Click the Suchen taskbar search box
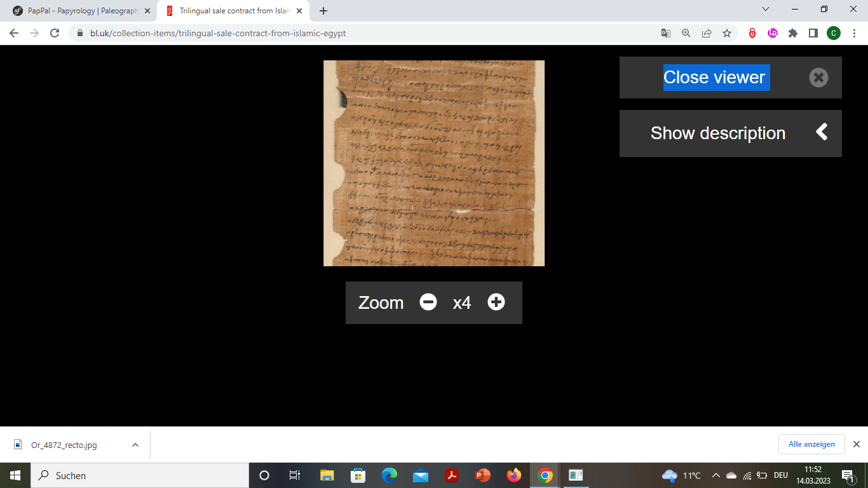This screenshot has width=868, height=488. pos(140,475)
